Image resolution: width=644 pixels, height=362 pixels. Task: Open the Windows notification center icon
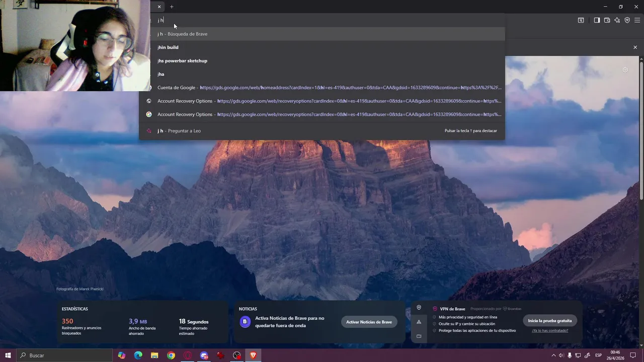[634, 355]
